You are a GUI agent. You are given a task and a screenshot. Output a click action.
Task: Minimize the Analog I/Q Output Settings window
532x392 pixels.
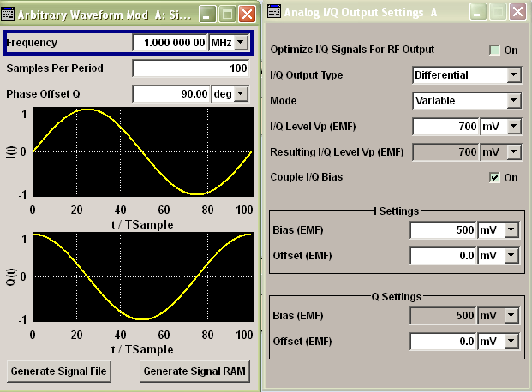(478, 12)
